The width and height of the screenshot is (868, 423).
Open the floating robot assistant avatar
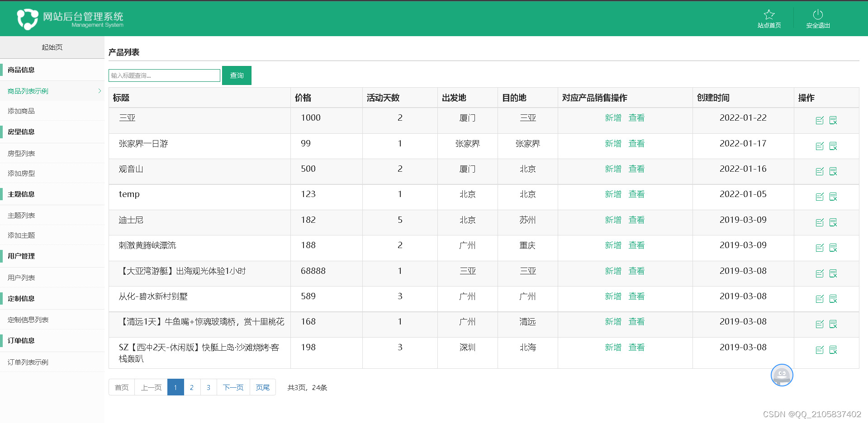pyautogui.click(x=782, y=375)
